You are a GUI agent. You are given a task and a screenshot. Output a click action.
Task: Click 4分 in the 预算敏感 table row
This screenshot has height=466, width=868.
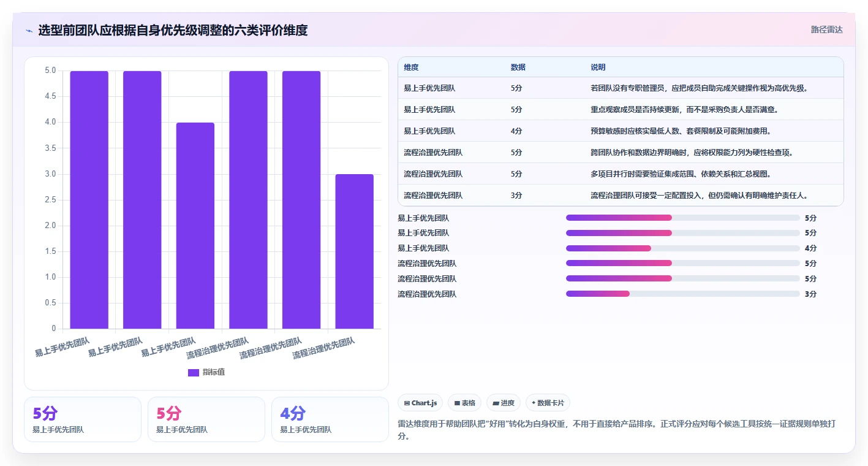(516, 131)
